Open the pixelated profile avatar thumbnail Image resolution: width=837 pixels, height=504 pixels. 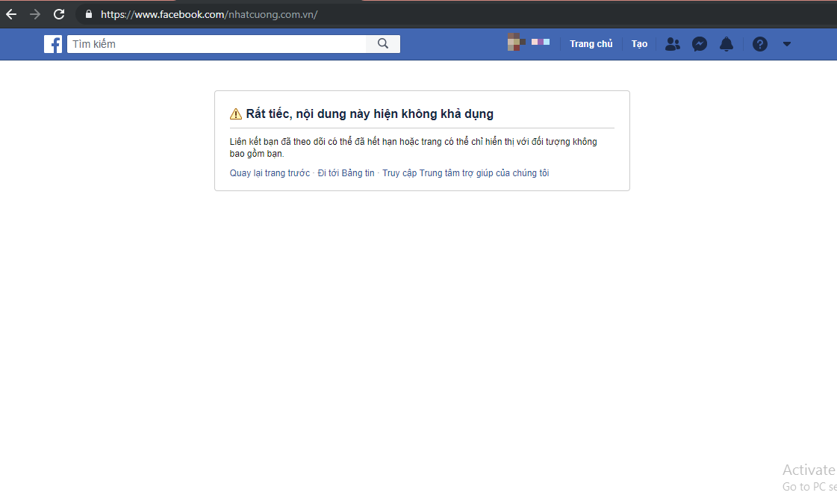coord(515,42)
